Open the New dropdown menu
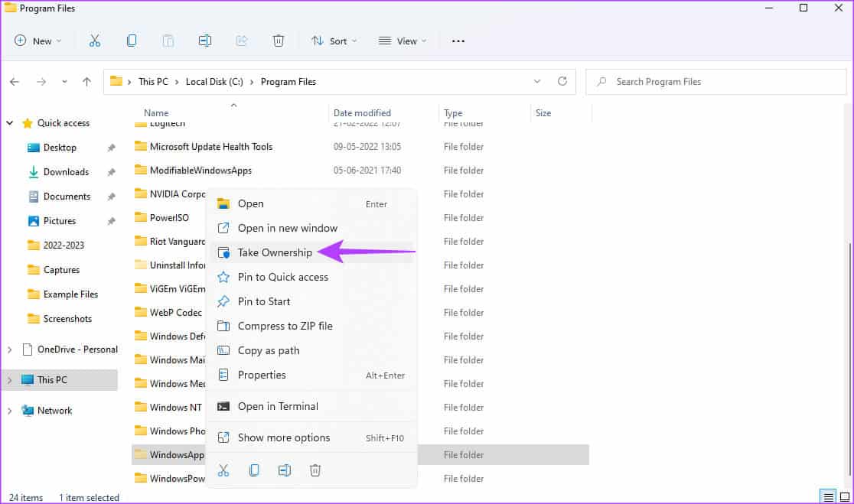The height and width of the screenshot is (504, 854). click(x=38, y=41)
